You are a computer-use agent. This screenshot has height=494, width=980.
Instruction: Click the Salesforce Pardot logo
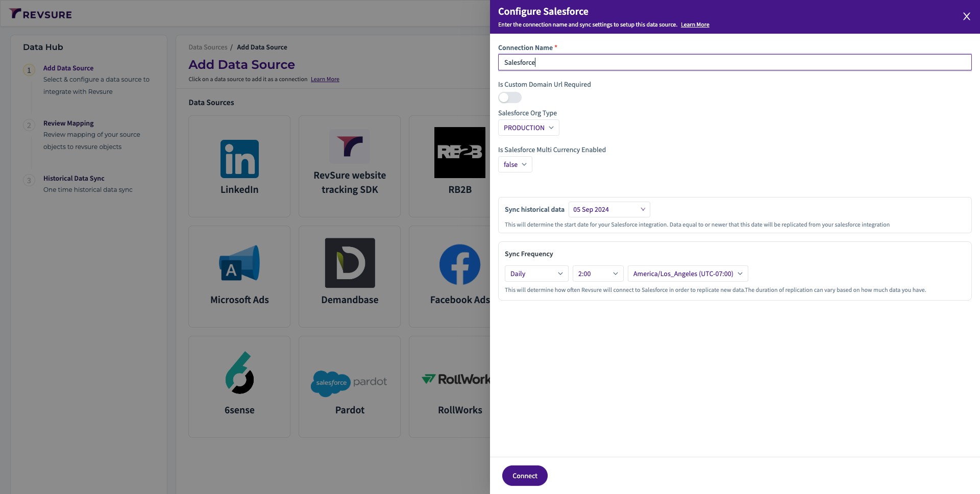350,383
